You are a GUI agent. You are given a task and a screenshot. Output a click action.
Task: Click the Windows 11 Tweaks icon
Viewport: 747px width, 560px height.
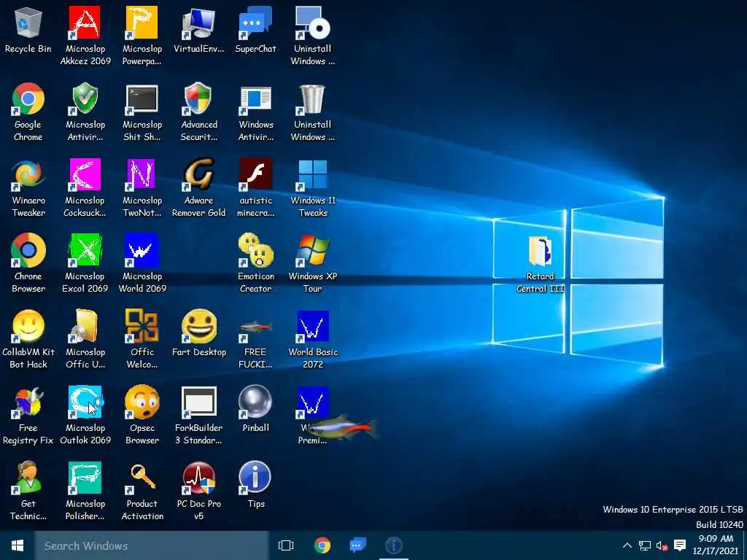[312, 174]
